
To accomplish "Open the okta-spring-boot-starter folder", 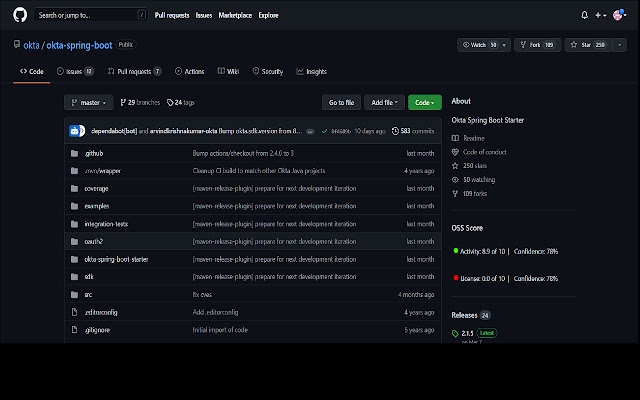I will click(x=116, y=259).
